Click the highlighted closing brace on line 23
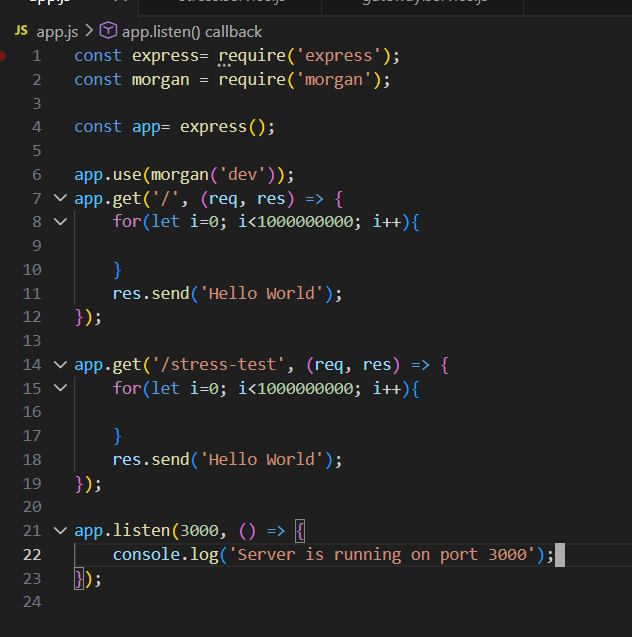Viewport: 632px width, 637px height. 79,579
